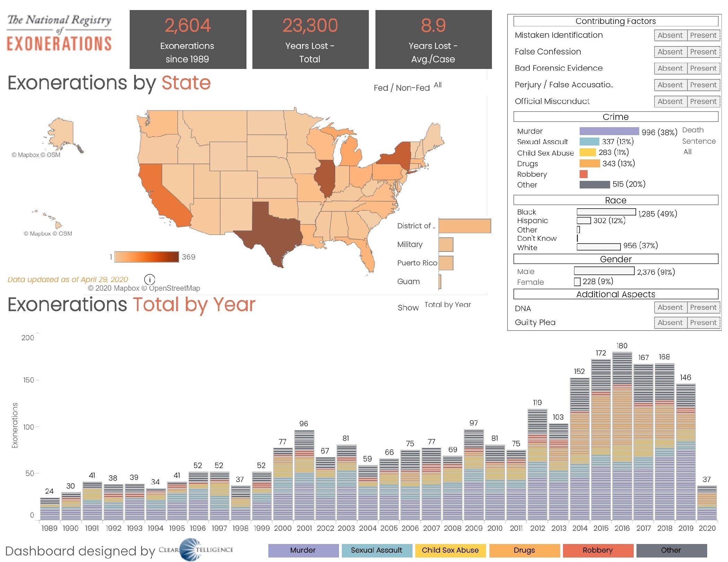The height and width of the screenshot is (562, 728).
Task: Select the Sexual Assault legend entry
Action: point(376,550)
